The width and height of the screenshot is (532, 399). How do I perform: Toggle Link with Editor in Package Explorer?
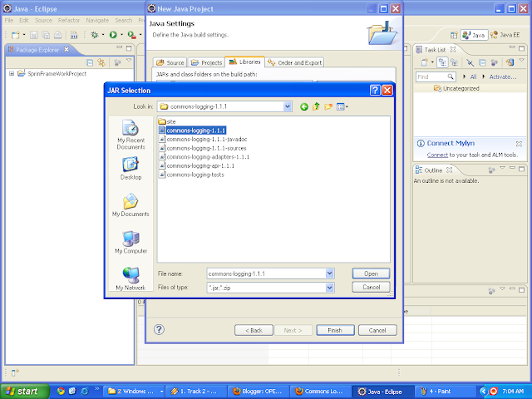[101, 62]
